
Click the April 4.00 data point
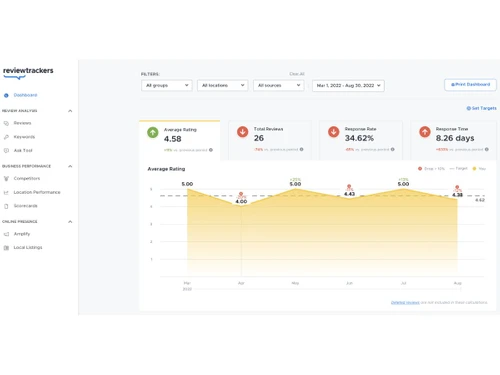(241, 206)
